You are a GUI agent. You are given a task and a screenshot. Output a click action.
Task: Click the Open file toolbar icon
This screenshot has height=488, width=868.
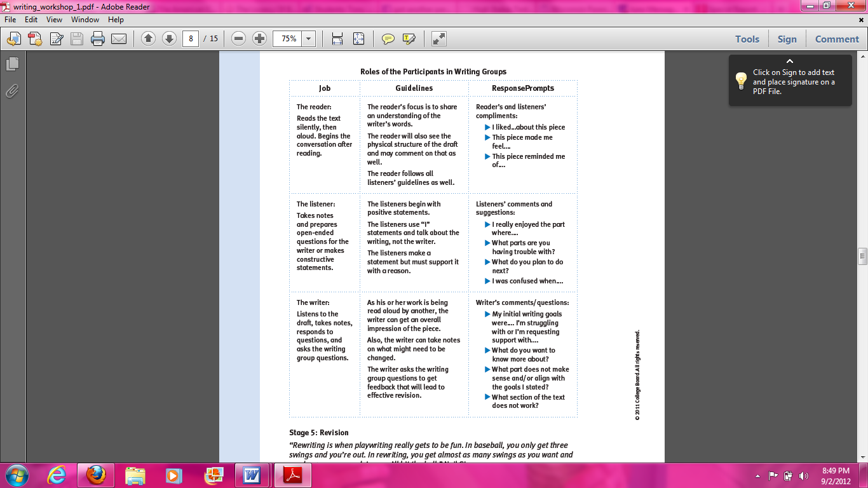point(13,39)
